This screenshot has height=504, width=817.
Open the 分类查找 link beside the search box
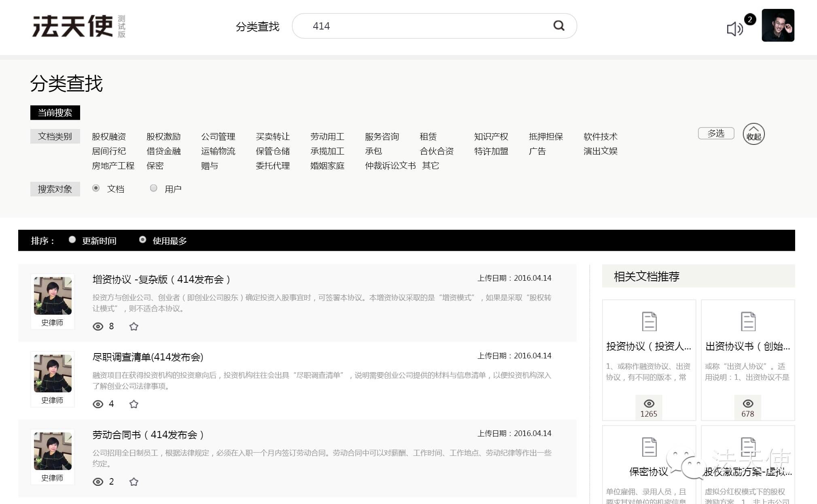(x=257, y=27)
